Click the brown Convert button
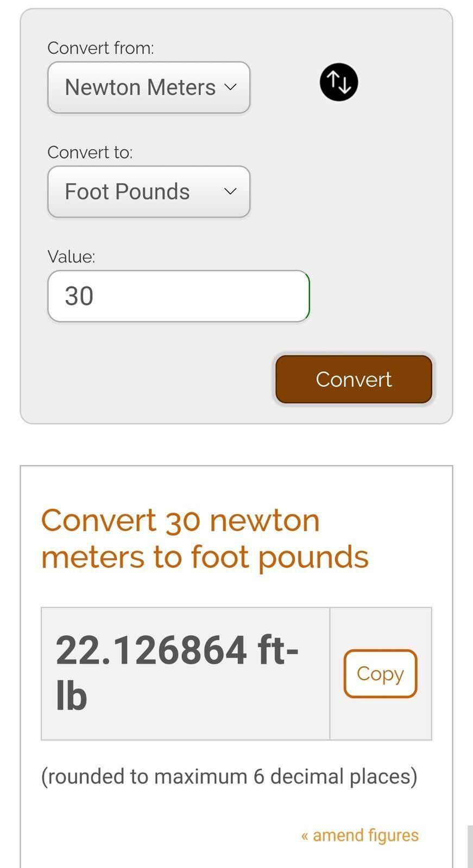The image size is (473, 868). [354, 379]
